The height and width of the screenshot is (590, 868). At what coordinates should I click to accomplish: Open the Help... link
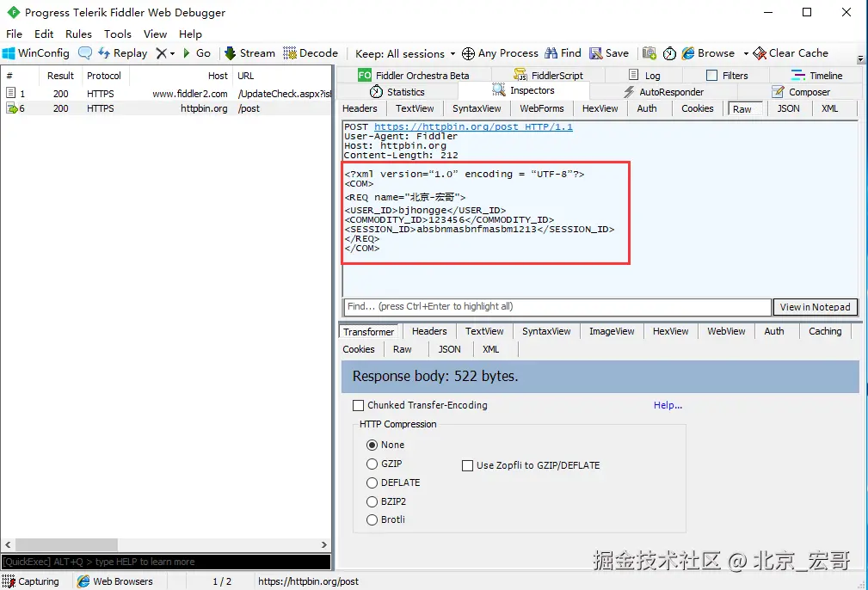[668, 405]
